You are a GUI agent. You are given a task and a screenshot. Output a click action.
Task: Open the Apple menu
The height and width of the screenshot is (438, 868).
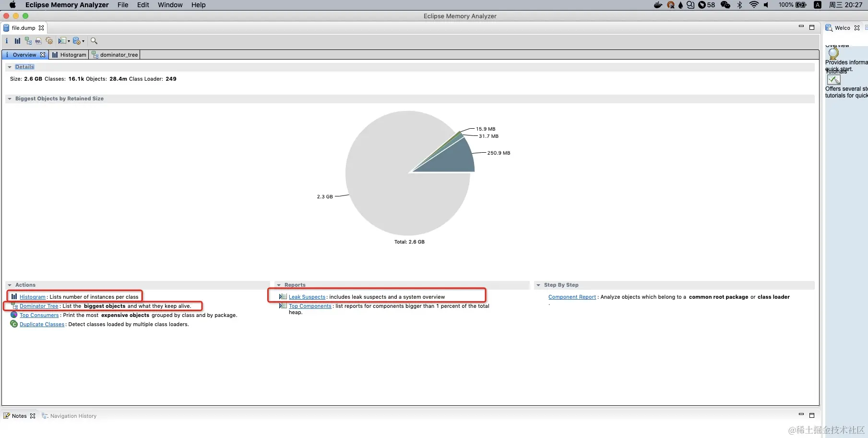click(x=12, y=5)
